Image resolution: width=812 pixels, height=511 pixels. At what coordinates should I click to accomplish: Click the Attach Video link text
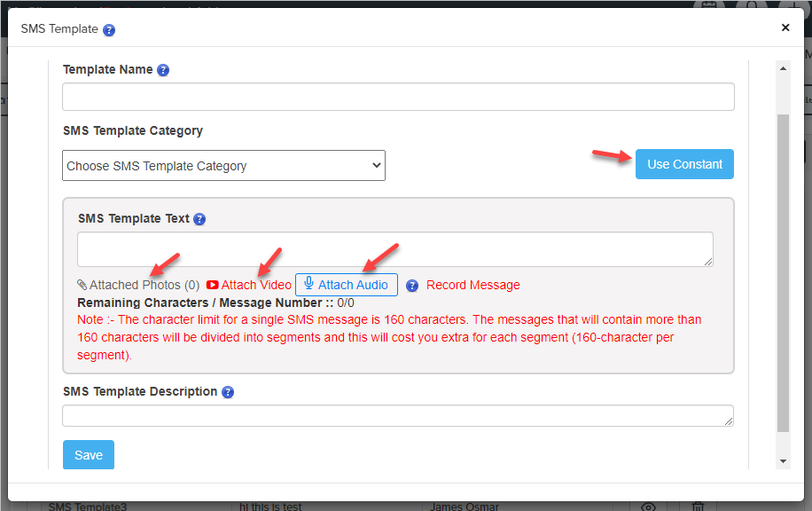pyautogui.click(x=256, y=285)
